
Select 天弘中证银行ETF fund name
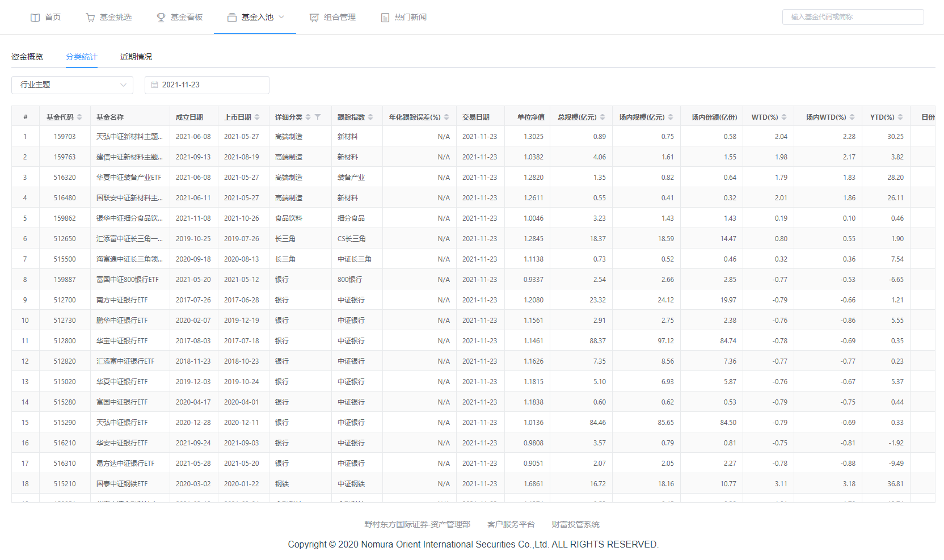(122, 423)
